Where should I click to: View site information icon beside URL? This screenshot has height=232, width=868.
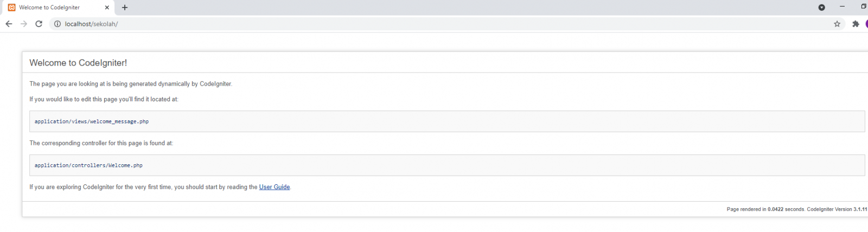click(58, 24)
